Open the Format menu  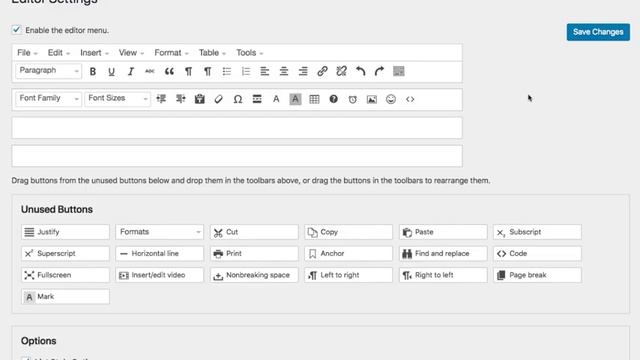[x=171, y=53]
